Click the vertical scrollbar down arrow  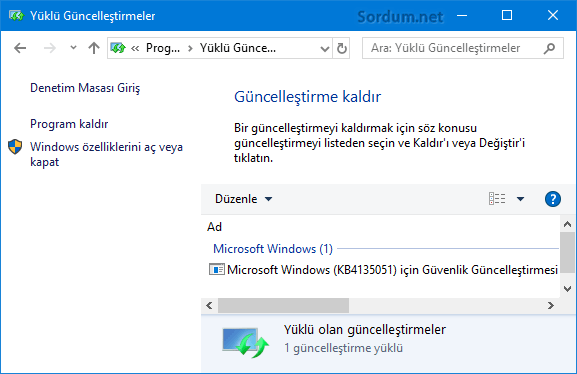click(x=567, y=288)
